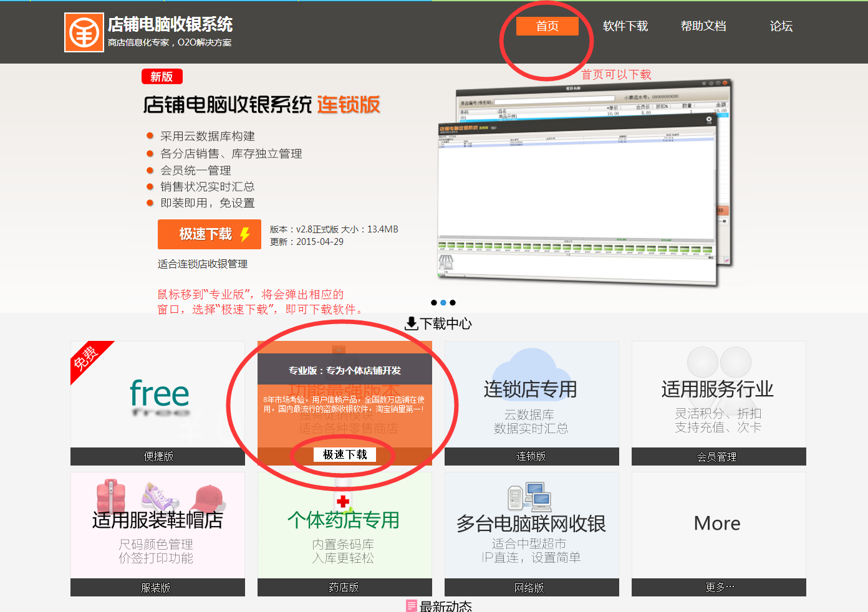The width and height of the screenshot is (868, 612).
Task: Click the networked computers icon on 多台电脑联网收银
Action: click(x=531, y=495)
